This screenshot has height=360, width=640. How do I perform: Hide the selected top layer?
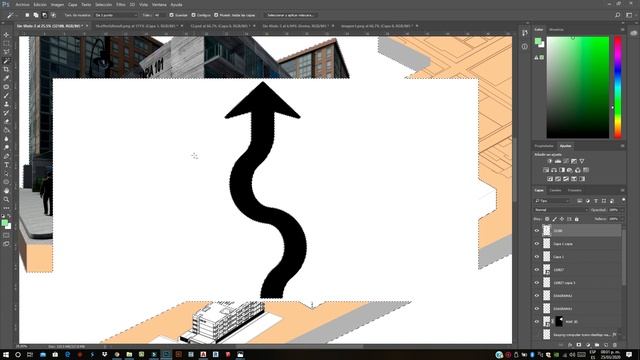pyautogui.click(x=537, y=231)
